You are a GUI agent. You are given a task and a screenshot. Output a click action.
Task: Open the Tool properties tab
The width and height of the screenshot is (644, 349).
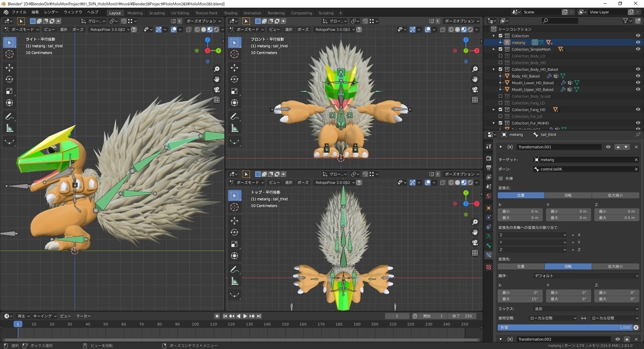click(x=488, y=147)
